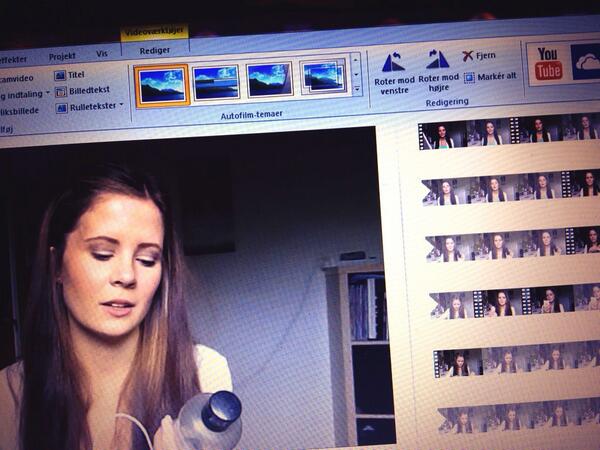Click the red Fjern X icon
The height and width of the screenshot is (450, 600).
[x=467, y=56]
